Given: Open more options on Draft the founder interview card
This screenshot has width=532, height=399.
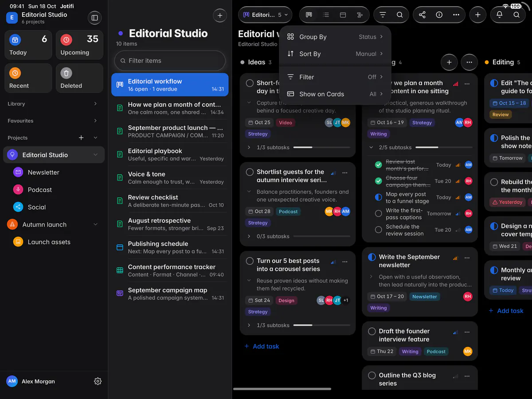Looking at the screenshot, I should (467, 332).
